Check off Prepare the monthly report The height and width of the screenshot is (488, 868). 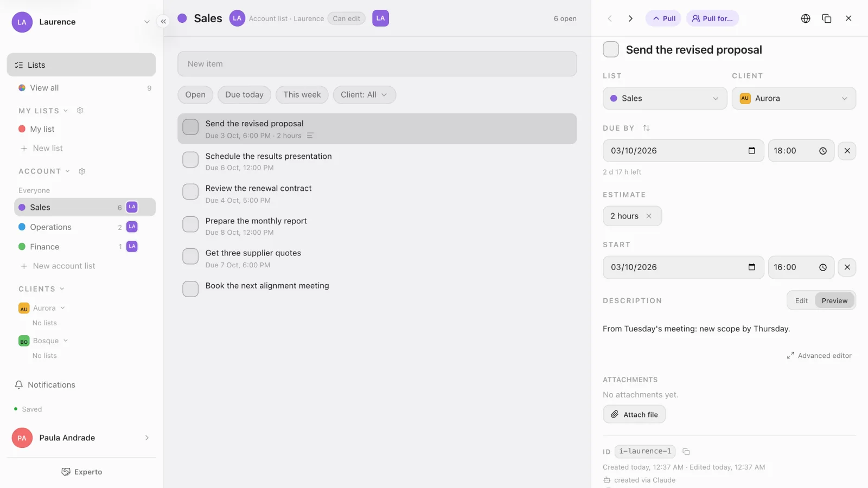[190, 224]
